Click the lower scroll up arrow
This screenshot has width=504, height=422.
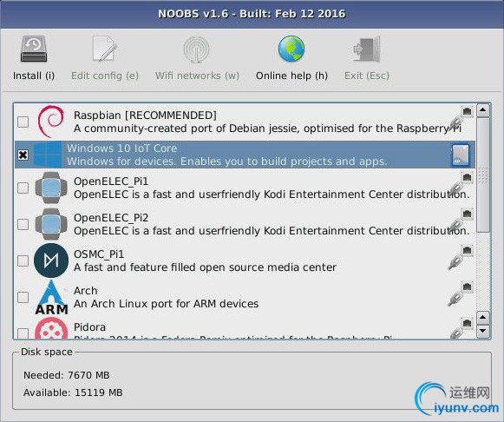tap(483, 318)
